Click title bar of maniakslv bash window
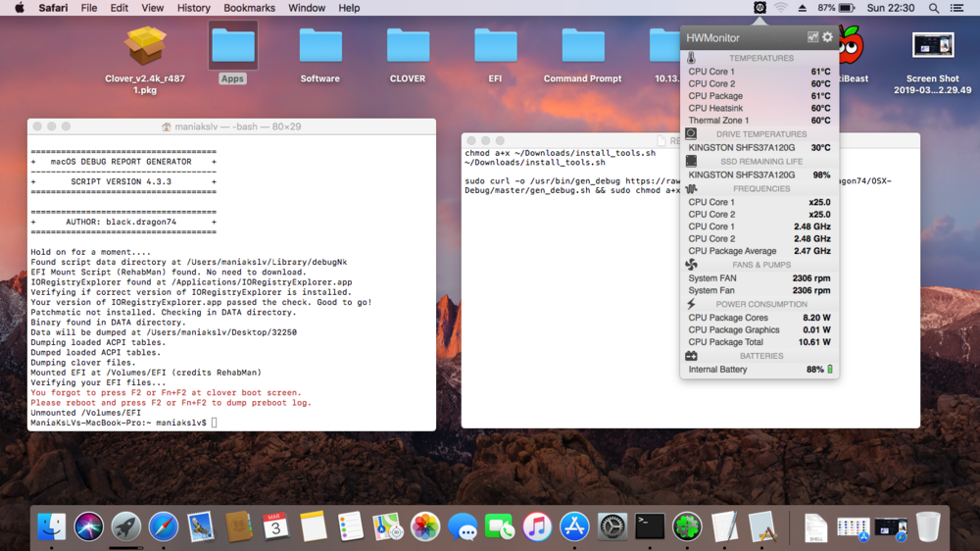 pos(231,126)
